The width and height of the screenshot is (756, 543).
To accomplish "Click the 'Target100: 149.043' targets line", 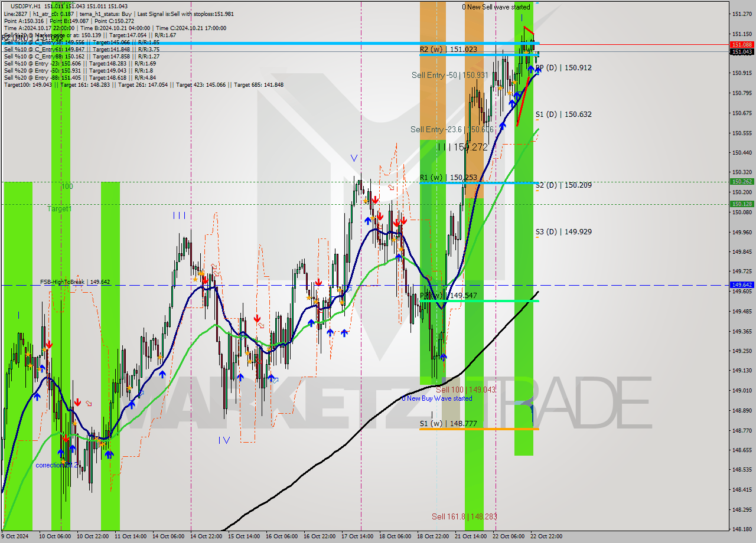I will click(x=144, y=84).
